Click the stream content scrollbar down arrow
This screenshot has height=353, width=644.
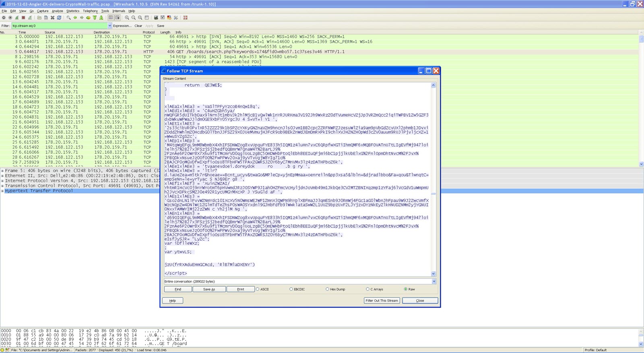pos(433,274)
